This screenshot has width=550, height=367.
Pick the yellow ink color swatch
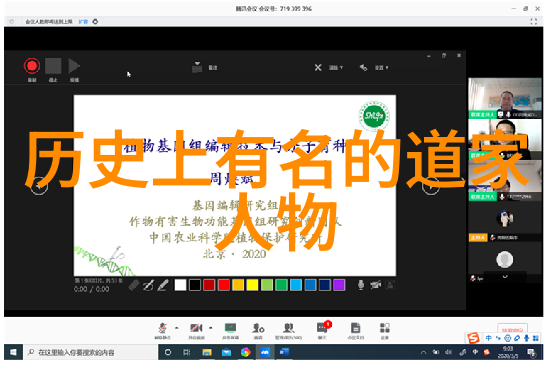point(252,285)
